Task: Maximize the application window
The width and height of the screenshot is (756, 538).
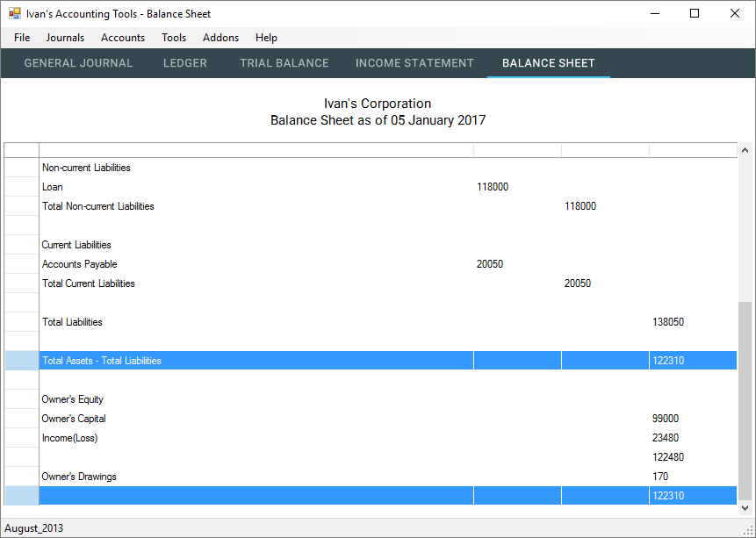Action: [695, 14]
